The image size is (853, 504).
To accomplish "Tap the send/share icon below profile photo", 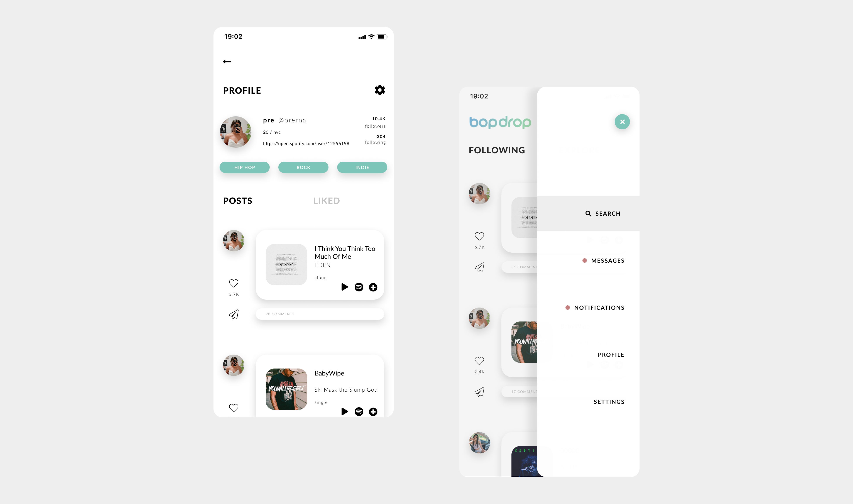I will (234, 314).
